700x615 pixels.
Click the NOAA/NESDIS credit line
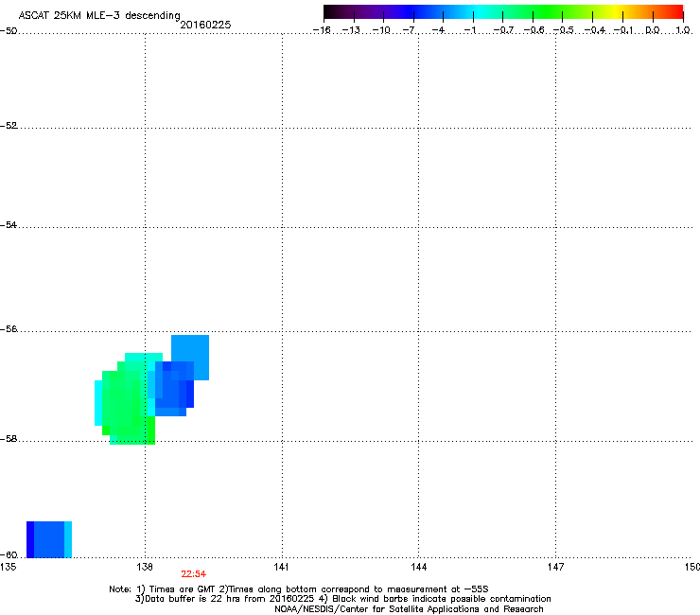[x=409, y=609]
